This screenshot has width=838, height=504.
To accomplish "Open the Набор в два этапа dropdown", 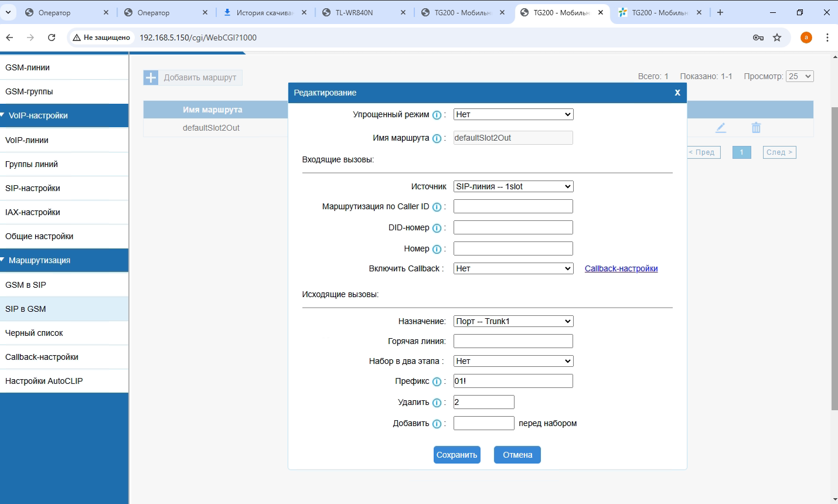I will [513, 361].
